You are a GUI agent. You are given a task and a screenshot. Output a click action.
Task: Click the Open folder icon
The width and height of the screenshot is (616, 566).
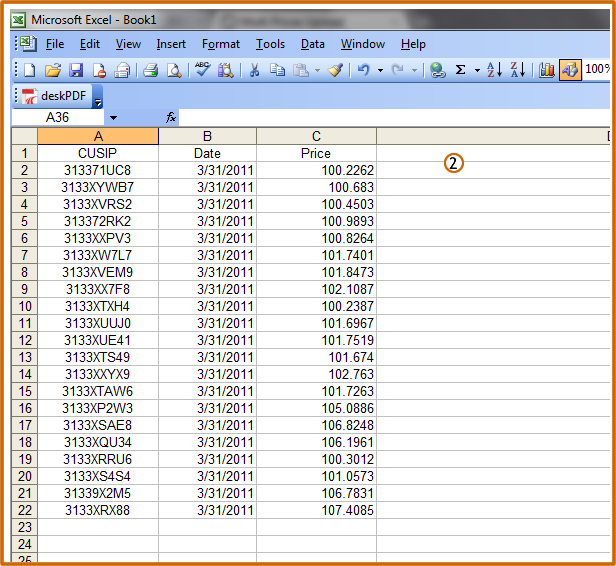[x=53, y=70]
